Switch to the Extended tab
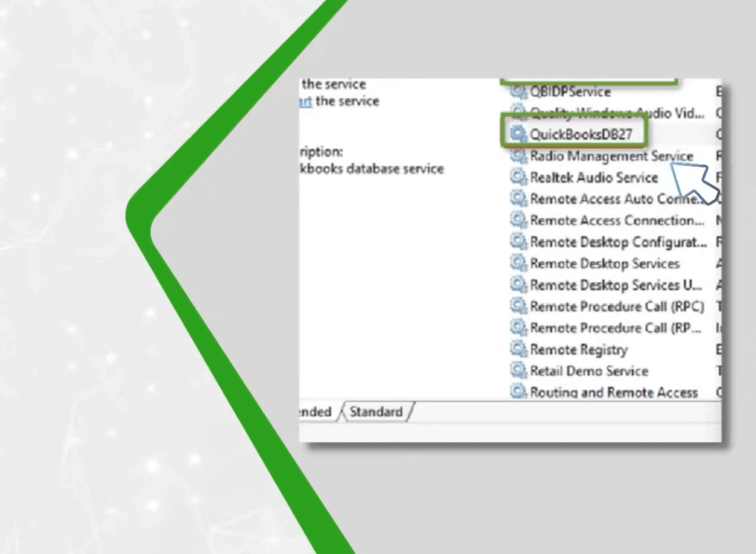 [x=317, y=412]
